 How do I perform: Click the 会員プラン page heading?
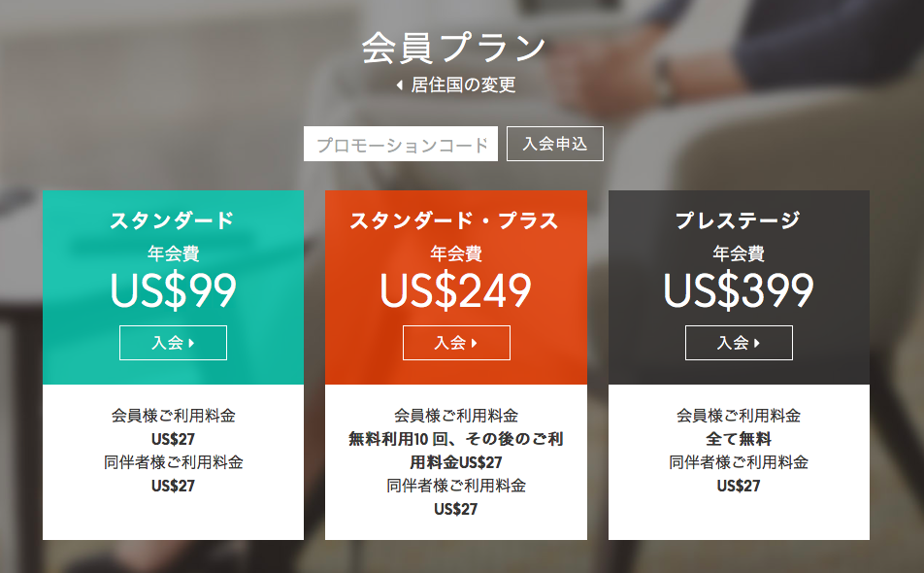point(454,48)
